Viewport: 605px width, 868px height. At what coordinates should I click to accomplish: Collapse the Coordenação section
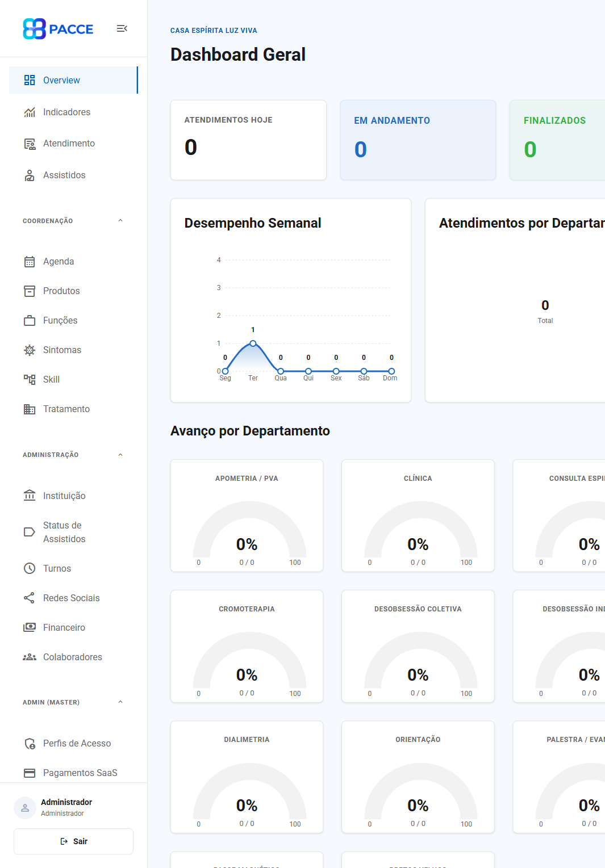pyautogui.click(x=120, y=221)
